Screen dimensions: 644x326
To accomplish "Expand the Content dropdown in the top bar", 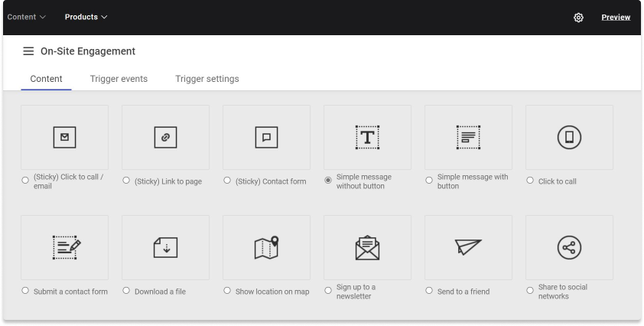I will coord(26,17).
